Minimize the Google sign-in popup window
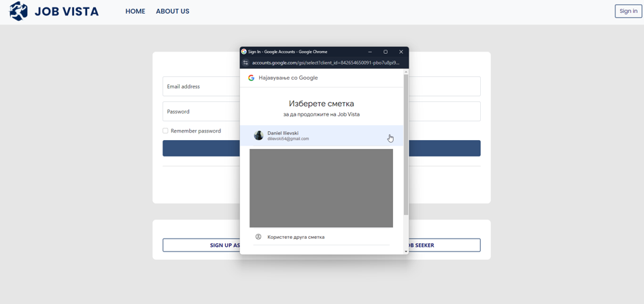Screen dimensions: 644x304 pyautogui.click(x=370, y=52)
